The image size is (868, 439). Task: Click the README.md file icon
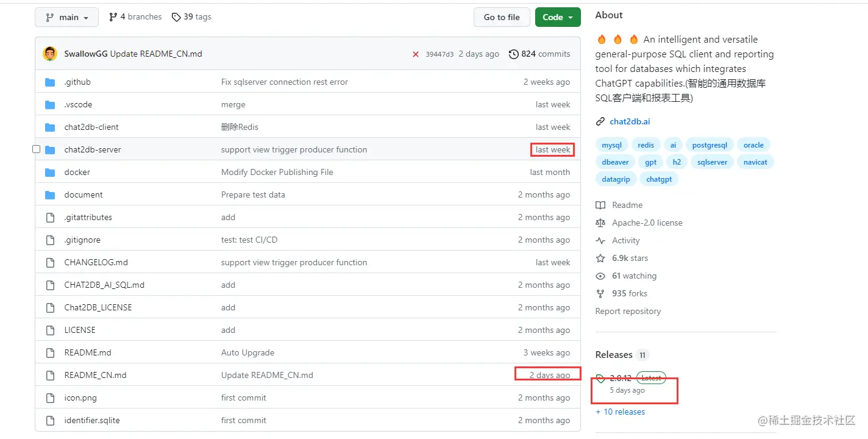coord(50,352)
